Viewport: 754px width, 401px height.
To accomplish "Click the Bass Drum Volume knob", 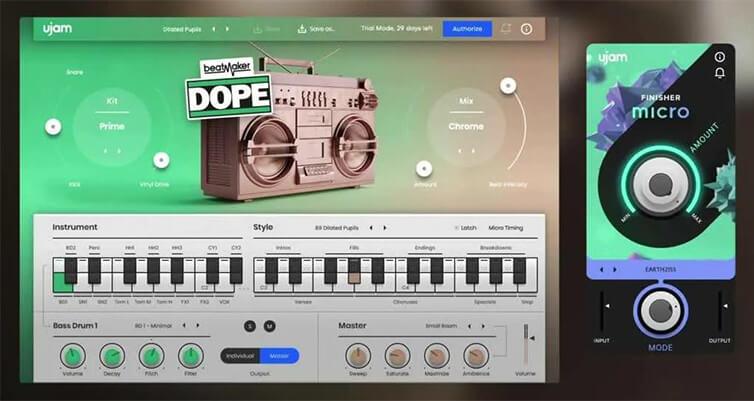I will pyautogui.click(x=72, y=355).
